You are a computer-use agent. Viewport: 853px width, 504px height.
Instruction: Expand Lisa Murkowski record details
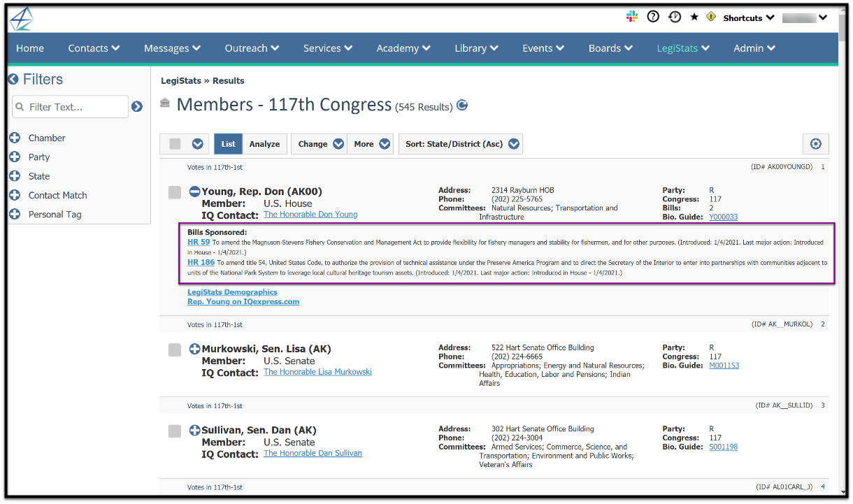tap(194, 349)
